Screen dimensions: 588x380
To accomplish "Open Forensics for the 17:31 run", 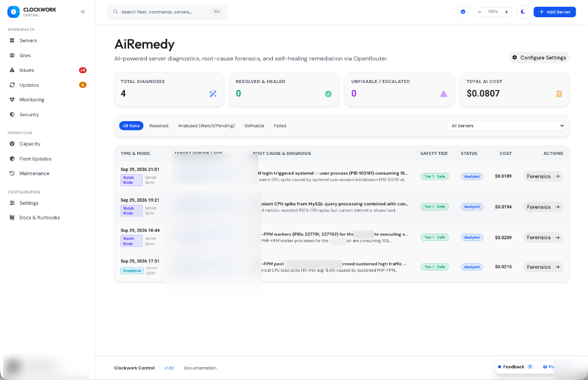I will pyautogui.click(x=543, y=267).
